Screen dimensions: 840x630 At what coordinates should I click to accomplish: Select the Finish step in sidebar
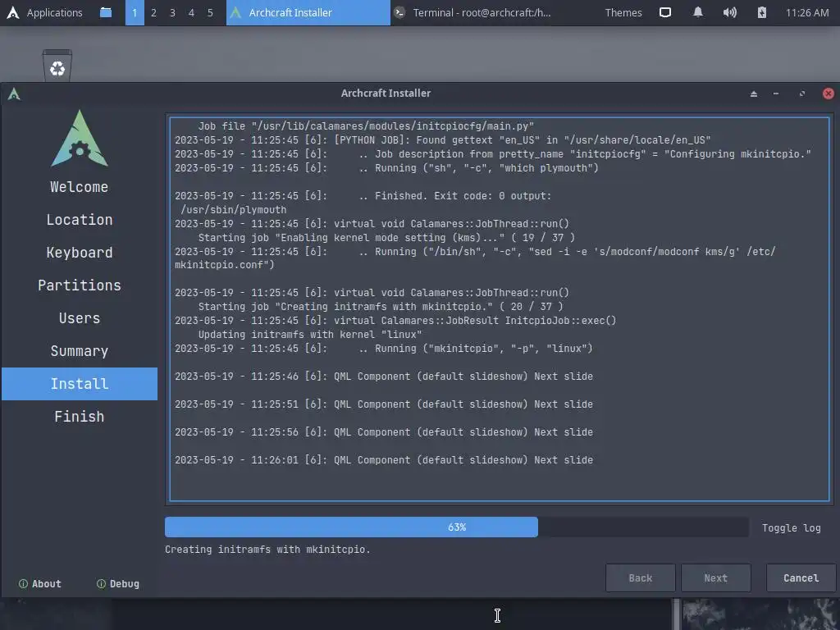pyautogui.click(x=80, y=416)
